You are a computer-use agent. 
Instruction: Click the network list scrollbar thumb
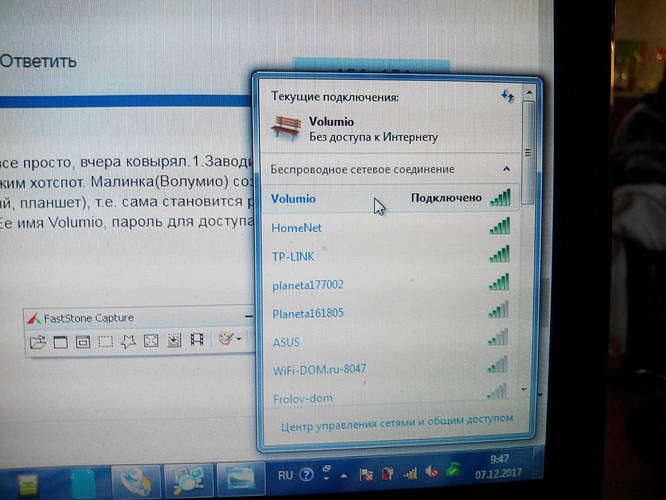528,152
